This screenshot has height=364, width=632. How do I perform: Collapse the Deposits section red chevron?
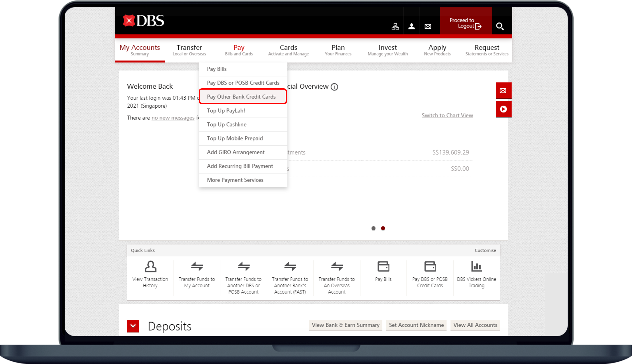[x=133, y=326]
